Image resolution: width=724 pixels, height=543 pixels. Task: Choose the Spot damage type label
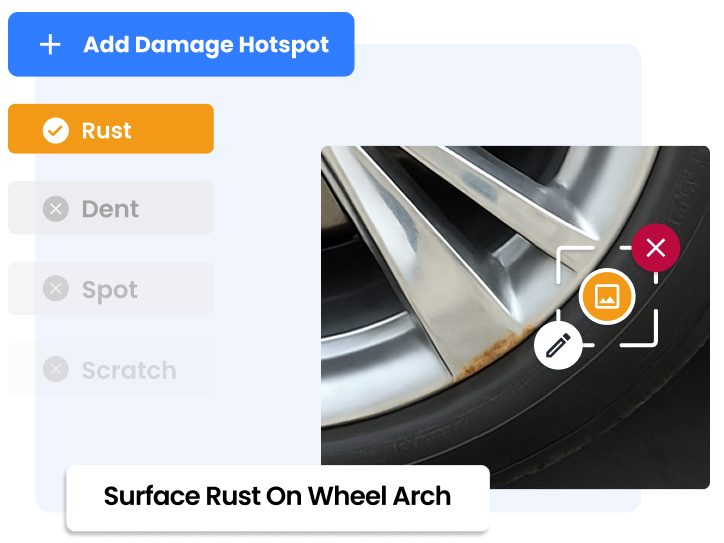tap(110, 290)
